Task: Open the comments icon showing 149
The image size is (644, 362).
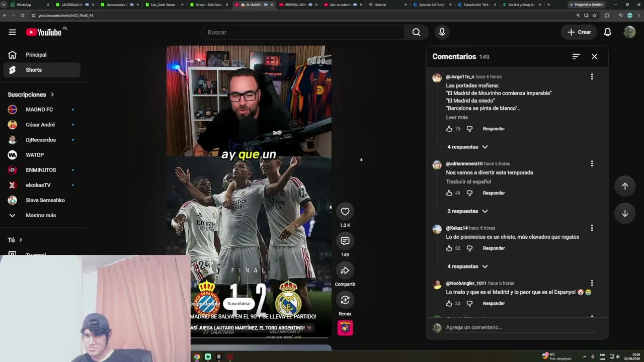Action: [345, 241]
